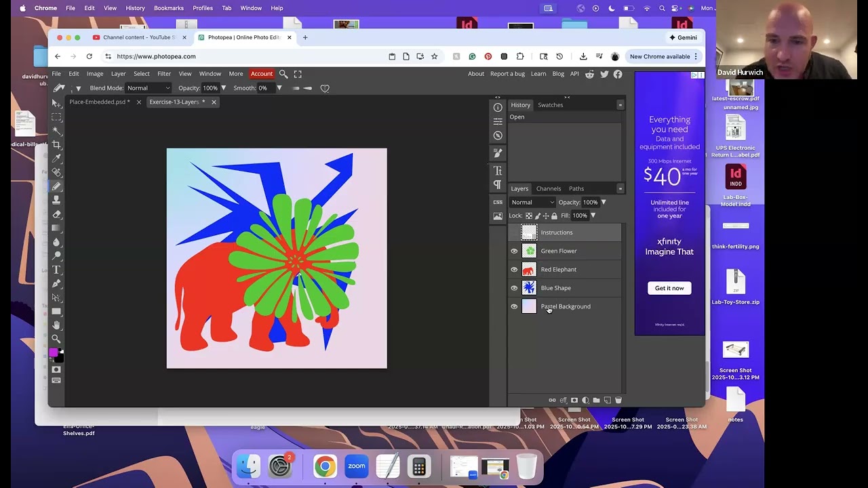This screenshot has height=488, width=868.
Task: Select the Hand tool
Action: coord(56,325)
